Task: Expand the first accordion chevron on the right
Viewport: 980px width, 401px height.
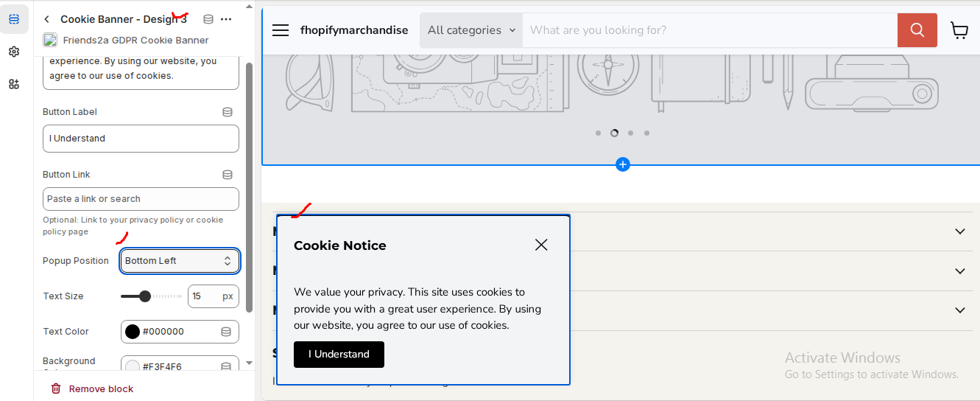Action: (959, 231)
